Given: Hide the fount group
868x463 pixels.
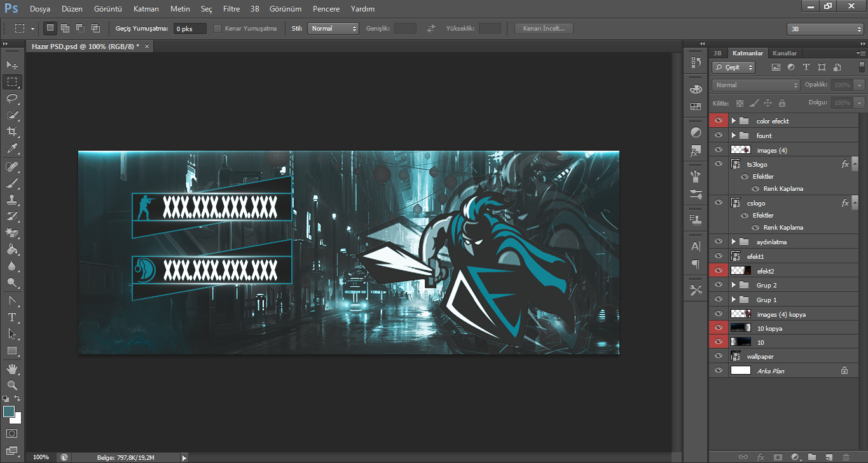Looking at the screenshot, I should pyautogui.click(x=719, y=135).
